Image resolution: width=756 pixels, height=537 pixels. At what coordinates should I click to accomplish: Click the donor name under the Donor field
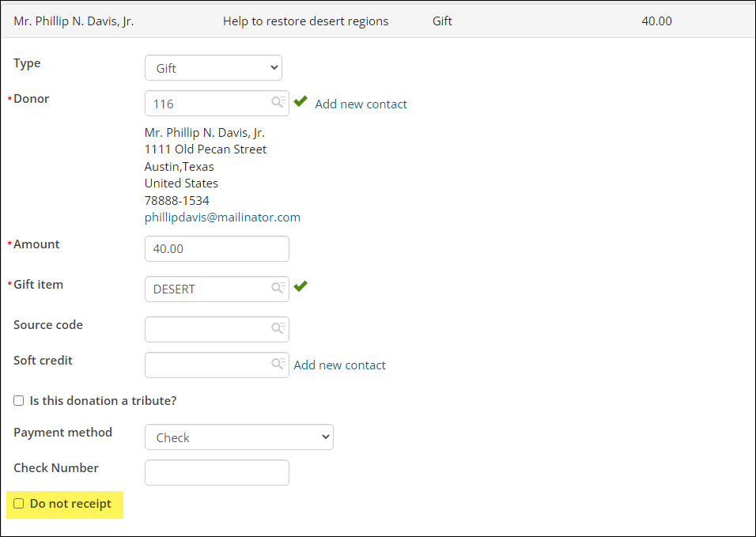pos(205,133)
